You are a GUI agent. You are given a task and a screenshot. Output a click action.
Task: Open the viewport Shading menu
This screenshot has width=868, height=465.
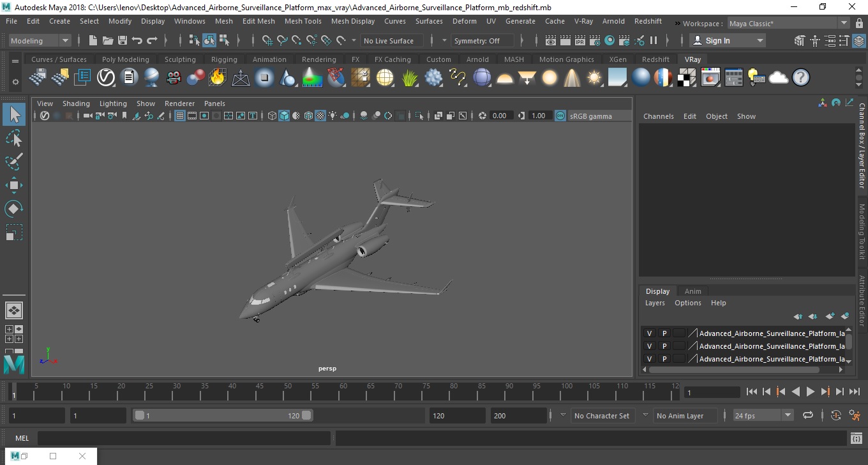(76, 103)
